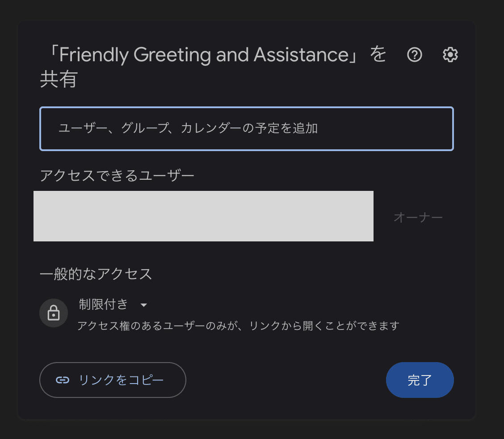Focus the ユーザー、グループ、カレンダーの予定を追加 field

(247, 129)
